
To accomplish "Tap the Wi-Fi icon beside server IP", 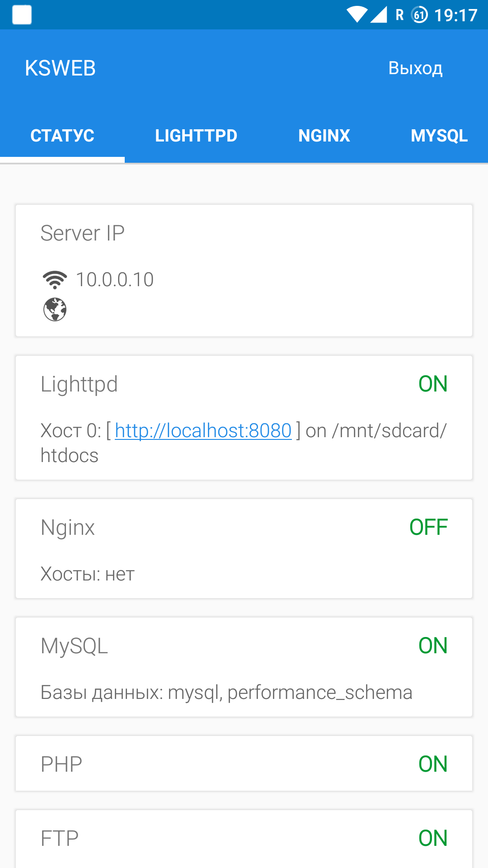I will [55, 280].
